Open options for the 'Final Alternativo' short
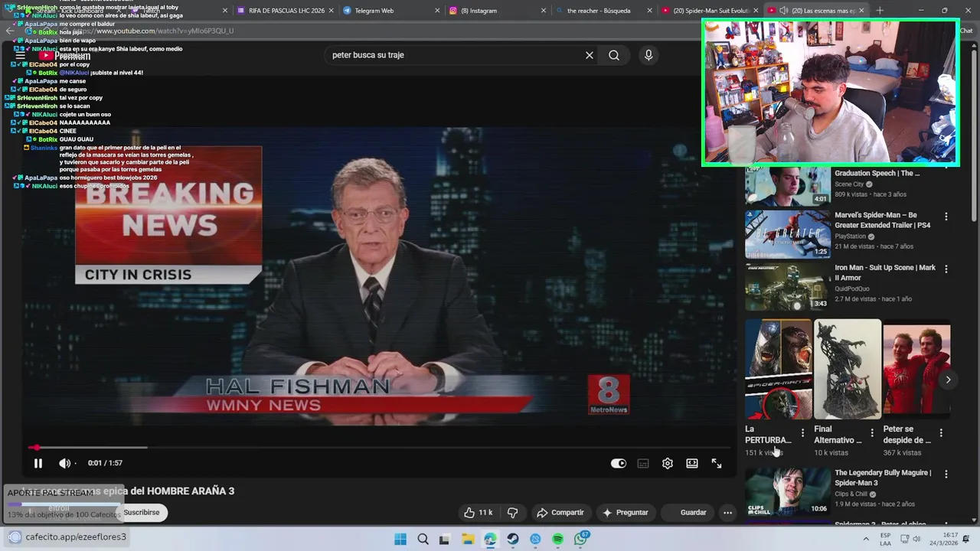The image size is (980, 551). click(872, 433)
